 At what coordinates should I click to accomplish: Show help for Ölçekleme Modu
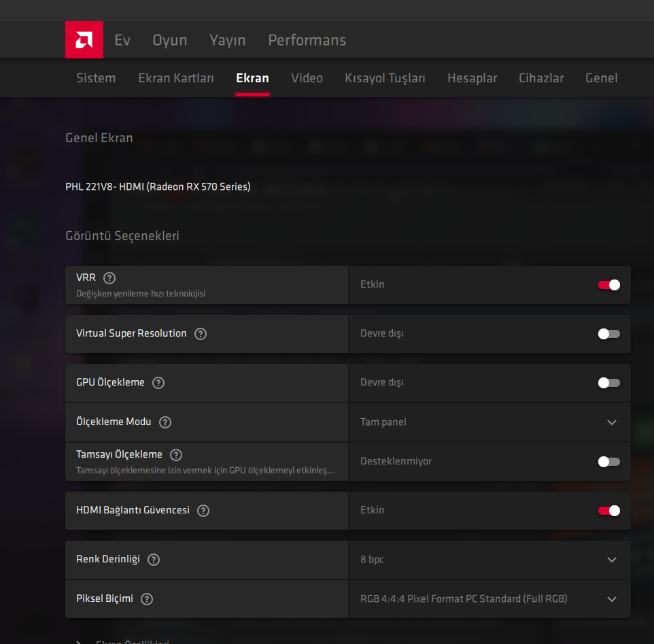tap(165, 422)
